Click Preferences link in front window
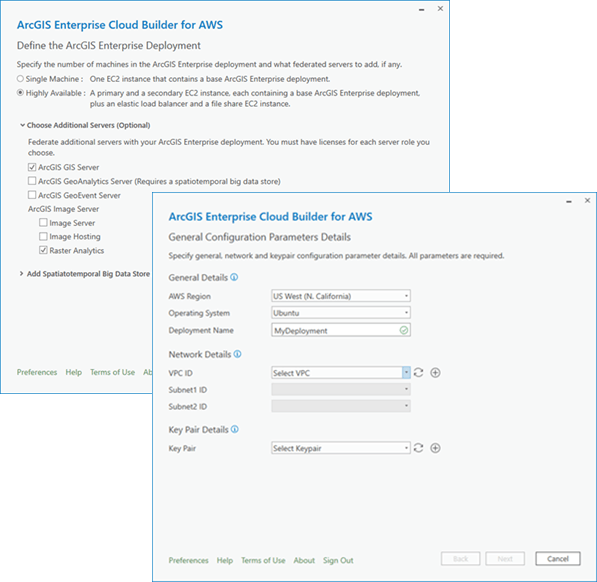The height and width of the screenshot is (582, 597). [188, 560]
